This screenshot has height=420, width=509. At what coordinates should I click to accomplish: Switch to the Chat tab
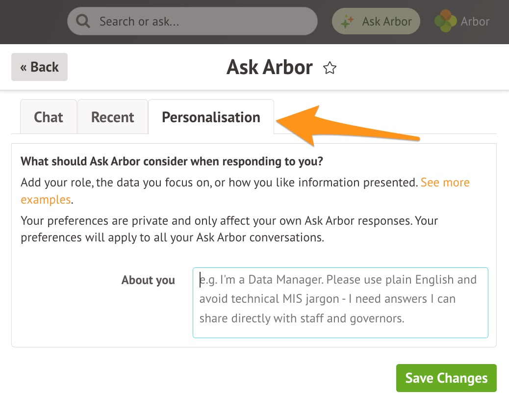coord(49,117)
